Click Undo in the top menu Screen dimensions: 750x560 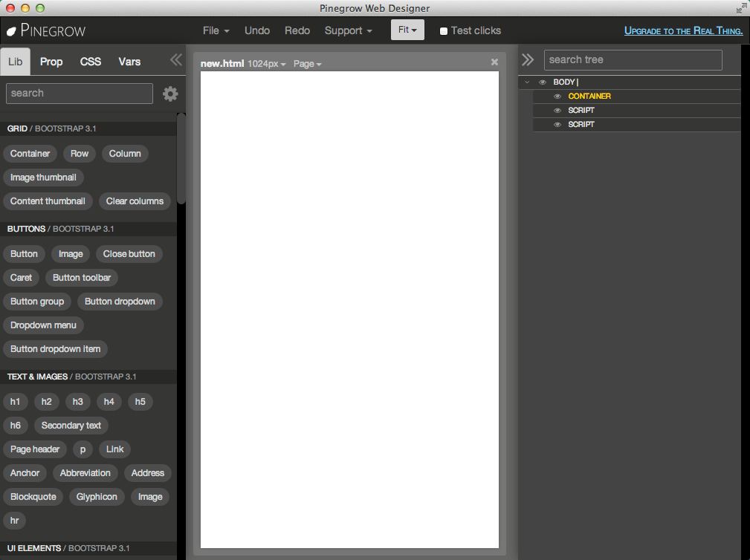tap(257, 30)
